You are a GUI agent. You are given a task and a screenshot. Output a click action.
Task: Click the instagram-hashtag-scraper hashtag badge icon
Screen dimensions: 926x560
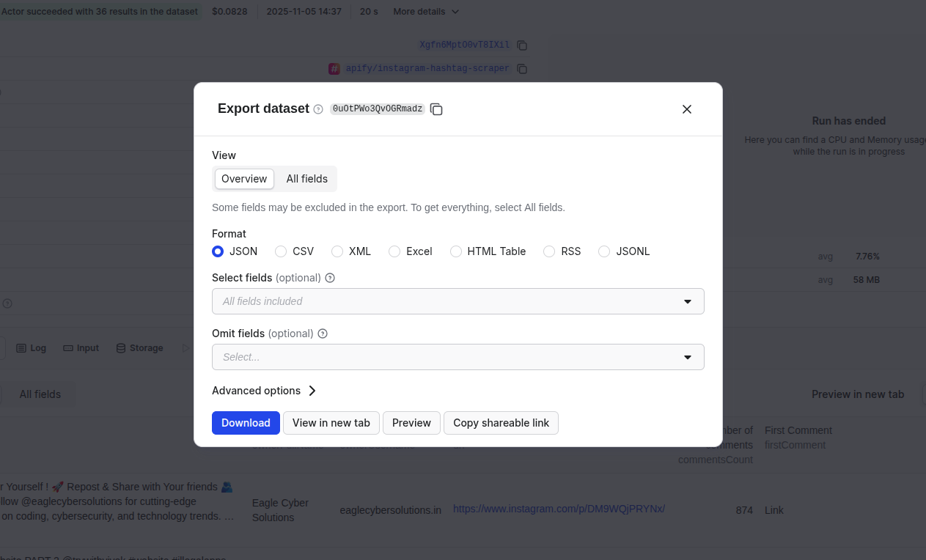334,68
